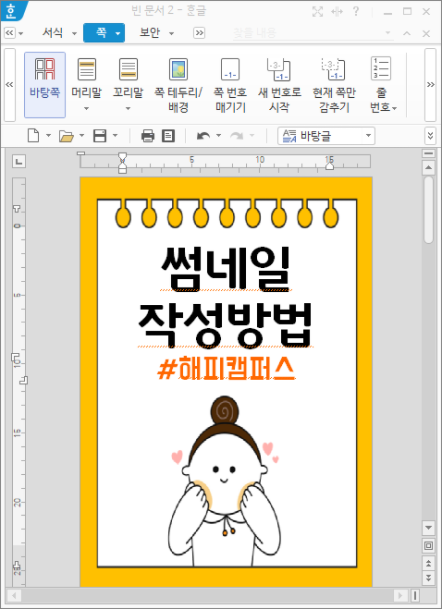The height and width of the screenshot is (609, 442).
Task: Expand the open-file folder dropdown arrow
Action: (x=82, y=135)
